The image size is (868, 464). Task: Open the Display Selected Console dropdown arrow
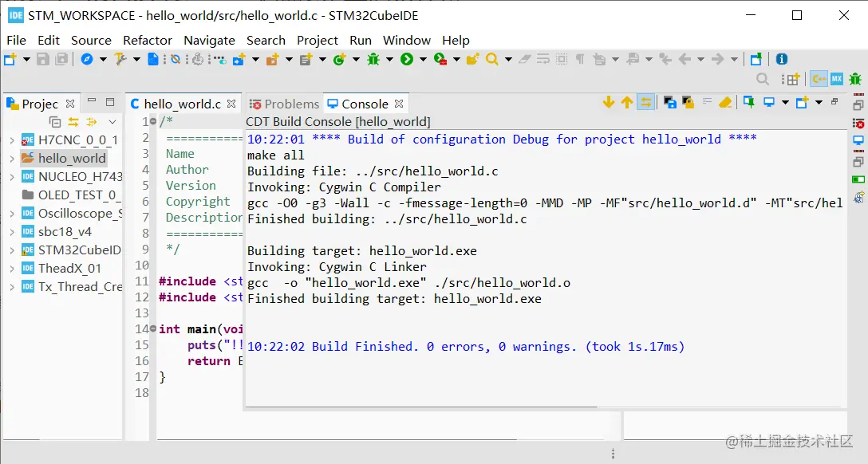(x=785, y=102)
